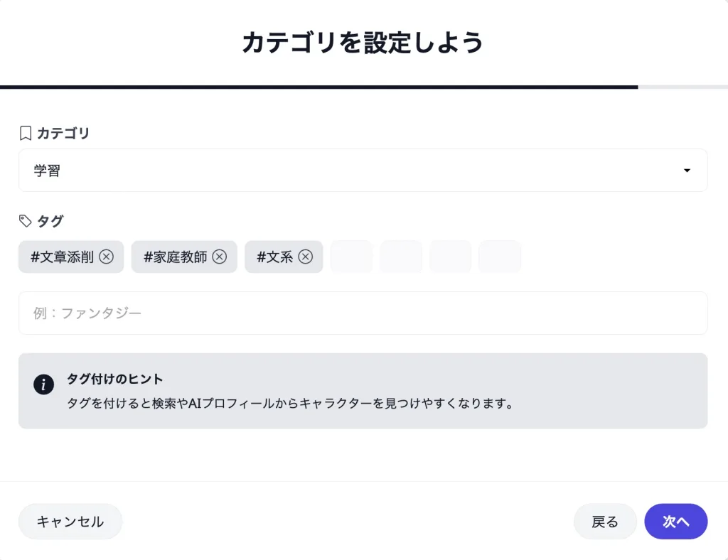The width and height of the screenshot is (728, 560).
Task: Click the タグ付けのヒント heading
Action: (x=115, y=379)
